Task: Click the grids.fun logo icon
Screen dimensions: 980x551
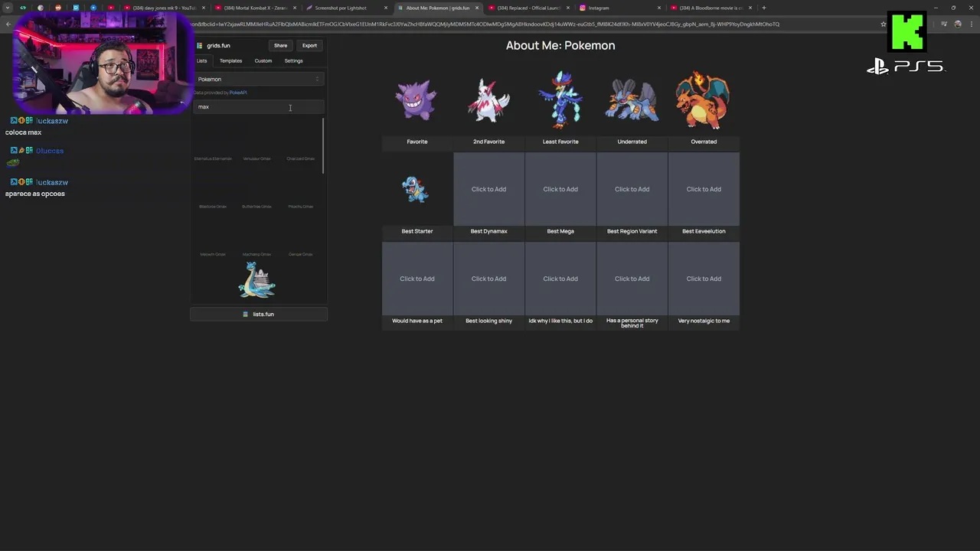Action: pos(200,45)
